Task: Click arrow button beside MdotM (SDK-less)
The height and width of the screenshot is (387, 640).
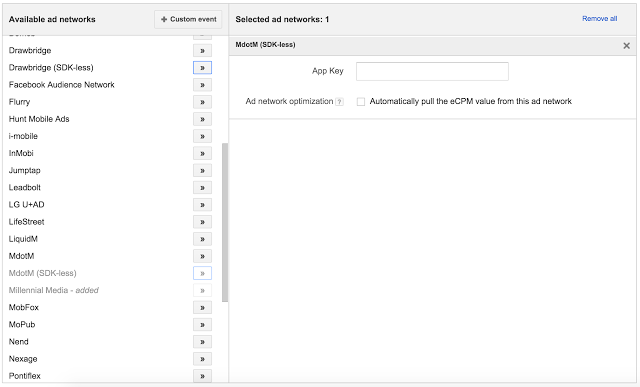Action: 202,274
